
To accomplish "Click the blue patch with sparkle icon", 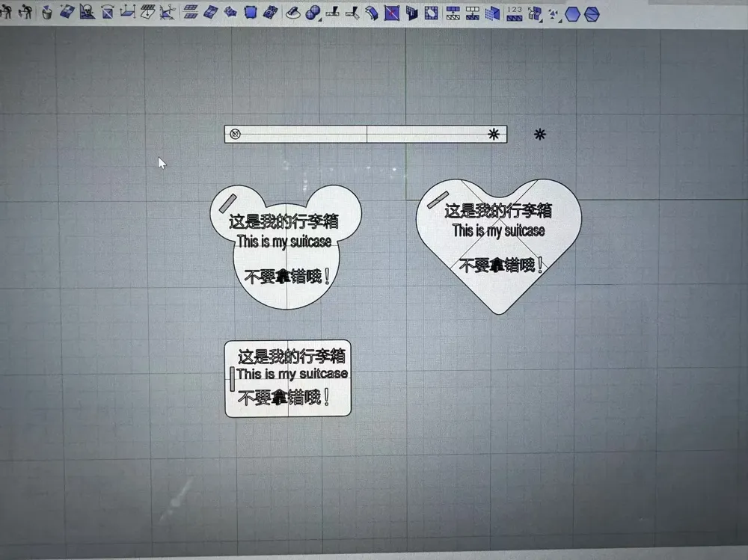I will 67,12.
